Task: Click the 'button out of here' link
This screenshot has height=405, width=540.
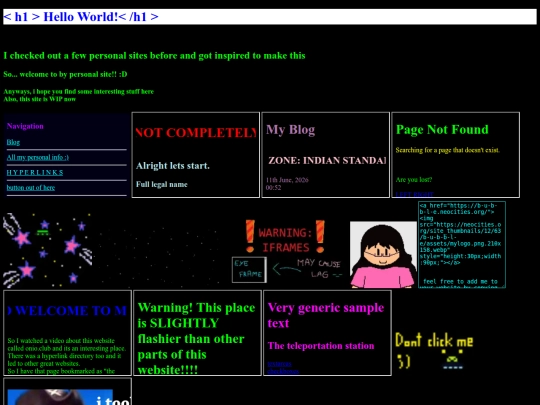Action: pos(31,188)
